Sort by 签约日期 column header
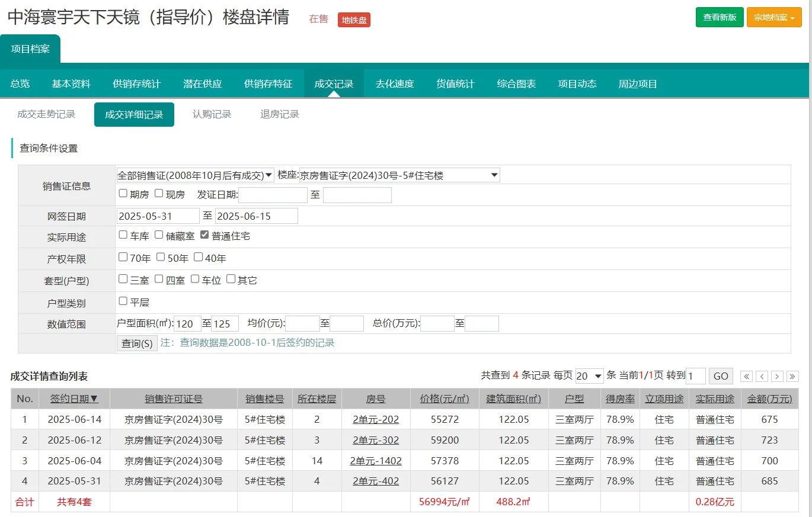 74,399
